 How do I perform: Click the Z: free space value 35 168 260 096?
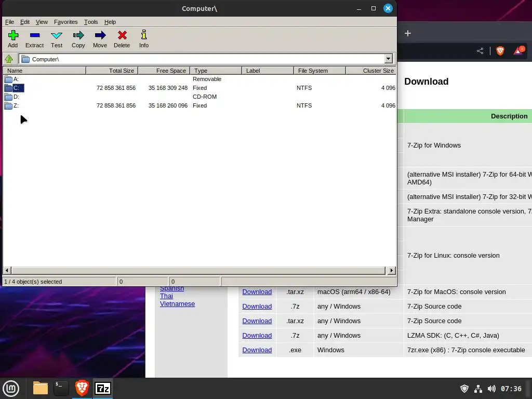[x=168, y=105]
